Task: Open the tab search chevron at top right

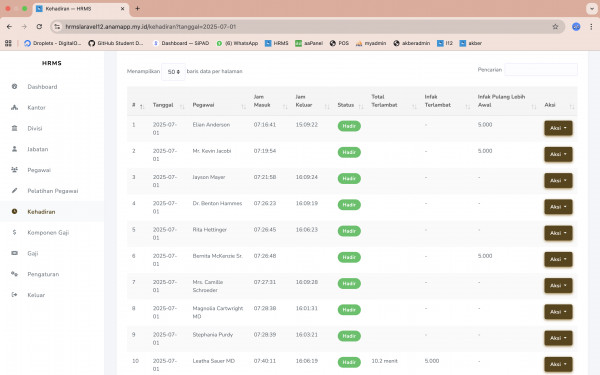Action: point(592,8)
